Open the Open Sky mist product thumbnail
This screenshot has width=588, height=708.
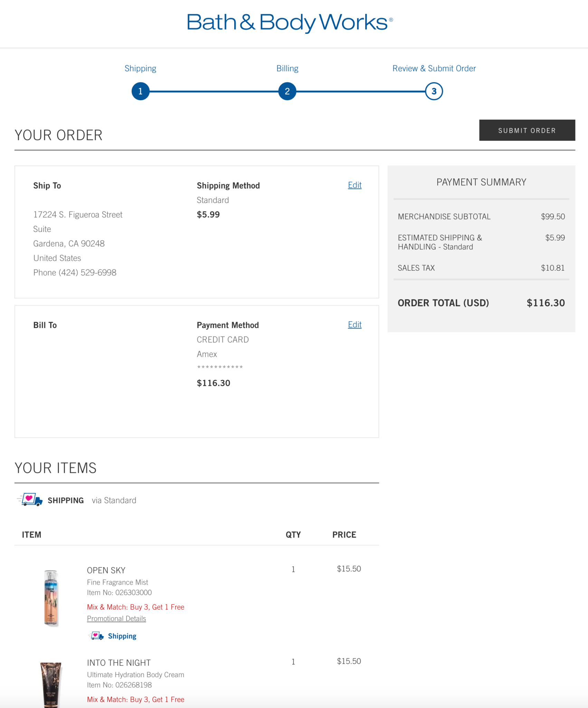51,597
